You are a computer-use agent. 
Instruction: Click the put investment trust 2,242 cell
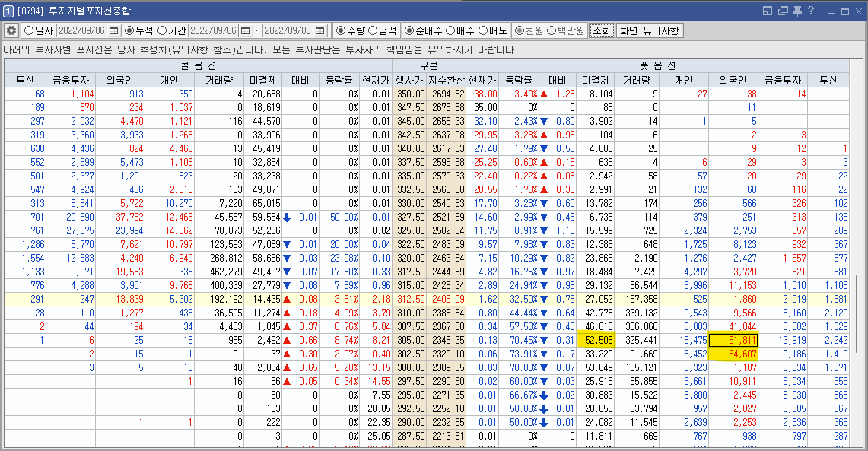point(828,340)
